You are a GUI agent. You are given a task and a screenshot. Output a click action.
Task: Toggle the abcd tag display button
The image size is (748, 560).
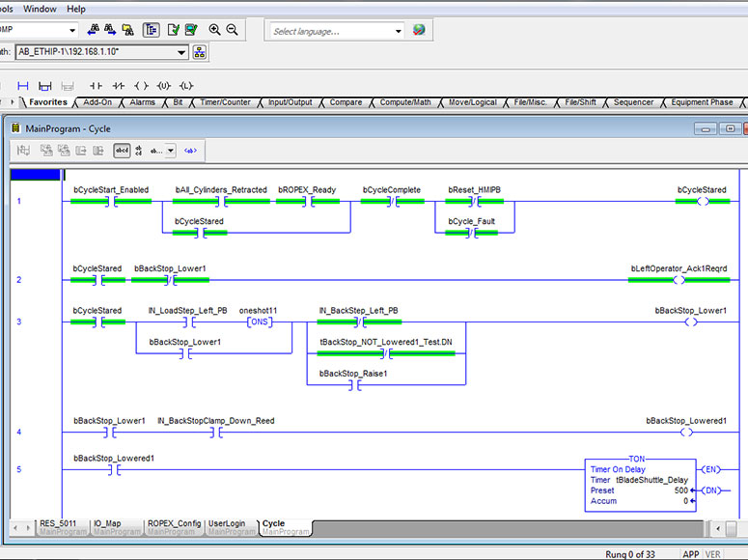tap(122, 151)
